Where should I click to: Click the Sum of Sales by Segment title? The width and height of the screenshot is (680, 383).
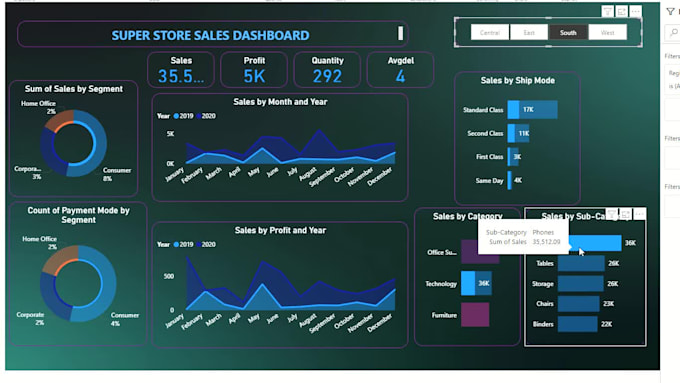pyautogui.click(x=74, y=88)
